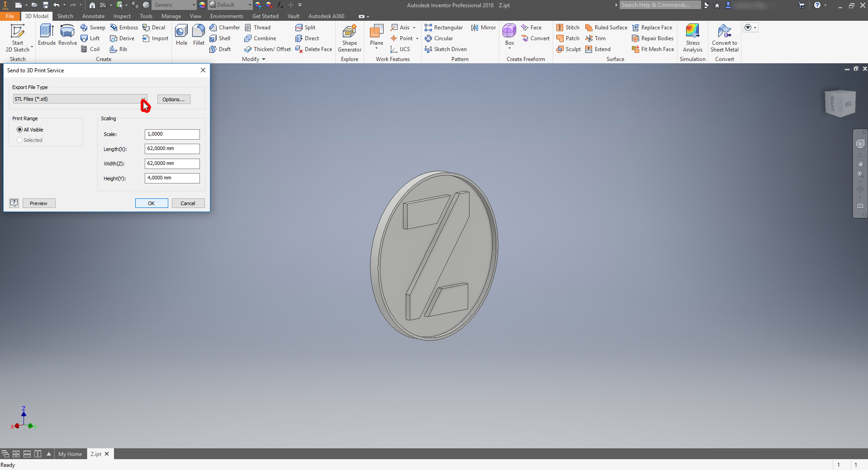The width and height of the screenshot is (868, 470).
Task: Click the Freeform Box tool
Action: pyautogui.click(x=509, y=32)
